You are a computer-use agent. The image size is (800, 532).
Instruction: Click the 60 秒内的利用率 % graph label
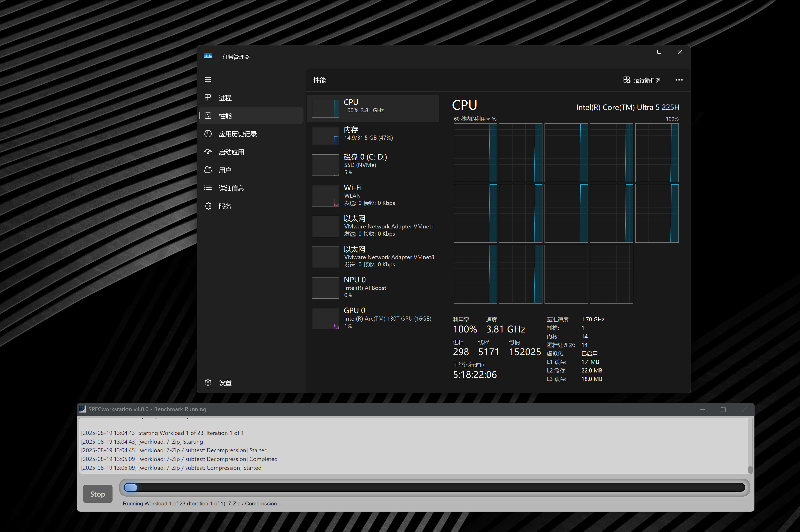(475, 119)
